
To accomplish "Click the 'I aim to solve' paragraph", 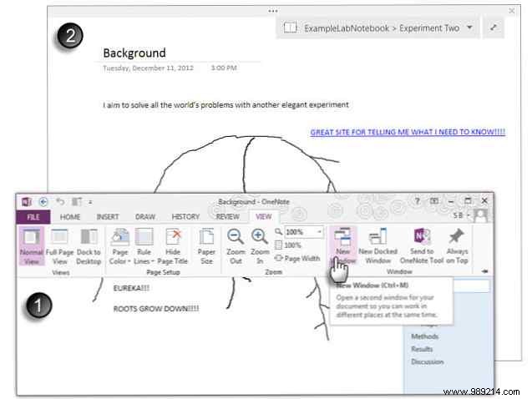I will point(225,105).
